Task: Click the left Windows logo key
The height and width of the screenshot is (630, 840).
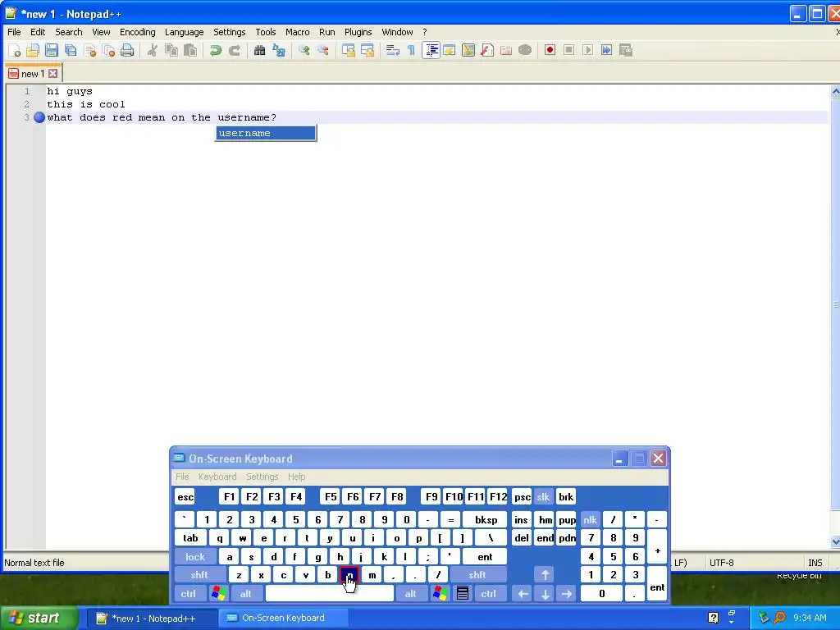Action: tap(218, 594)
